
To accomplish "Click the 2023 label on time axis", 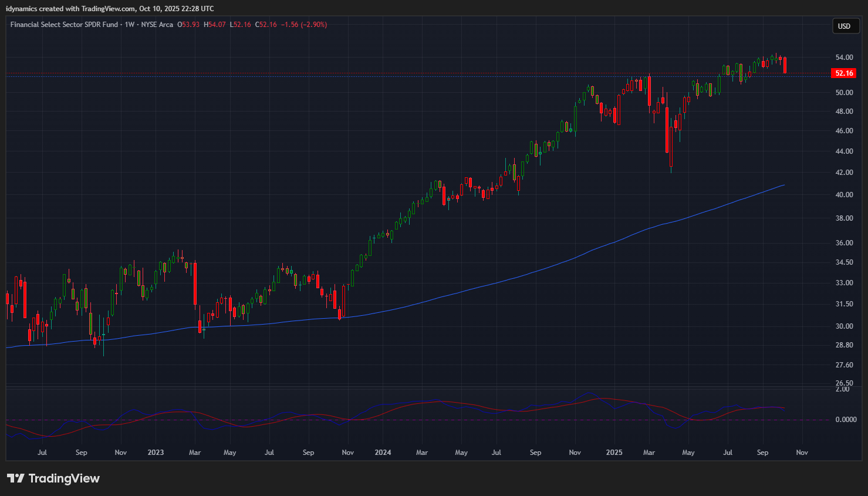I will (156, 453).
